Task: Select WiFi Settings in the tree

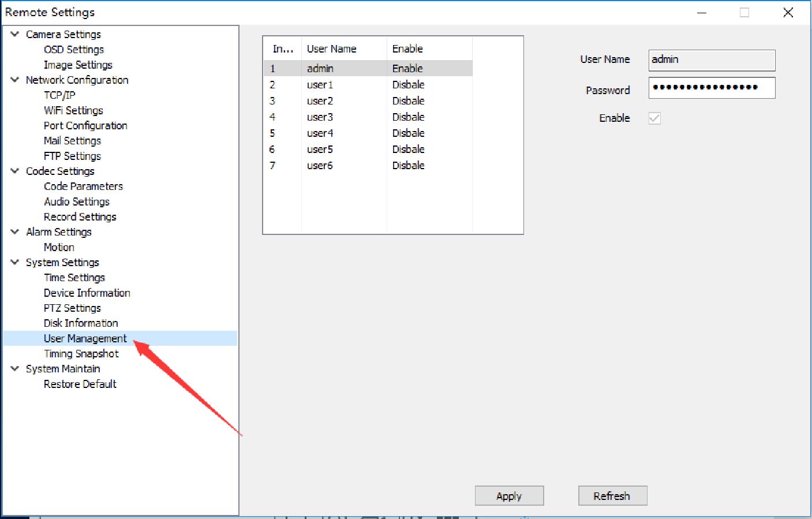Action: point(73,110)
